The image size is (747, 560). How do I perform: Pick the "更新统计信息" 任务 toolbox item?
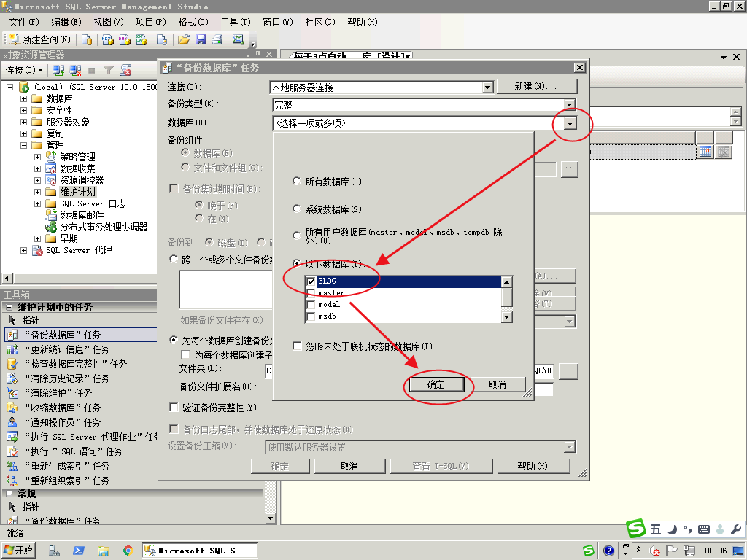[x=66, y=349]
